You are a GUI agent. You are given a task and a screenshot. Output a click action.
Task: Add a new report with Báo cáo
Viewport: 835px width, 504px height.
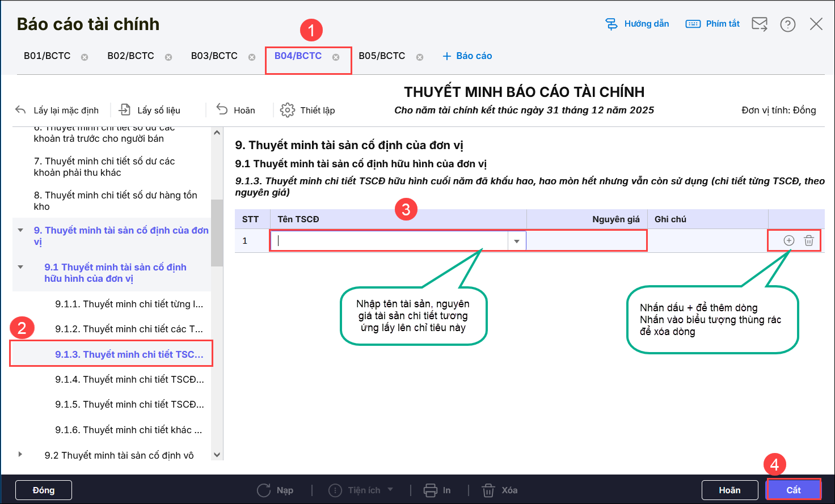pos(467,56)
